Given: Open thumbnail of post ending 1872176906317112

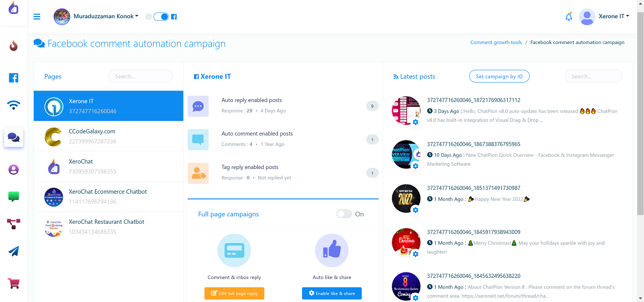Looking at the screenshot, I should [406, 111].
